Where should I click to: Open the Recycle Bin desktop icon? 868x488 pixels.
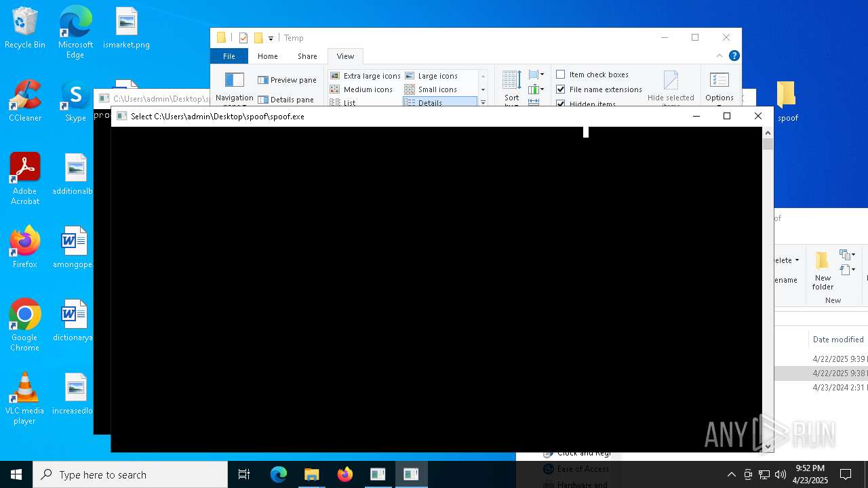(25, 28)
